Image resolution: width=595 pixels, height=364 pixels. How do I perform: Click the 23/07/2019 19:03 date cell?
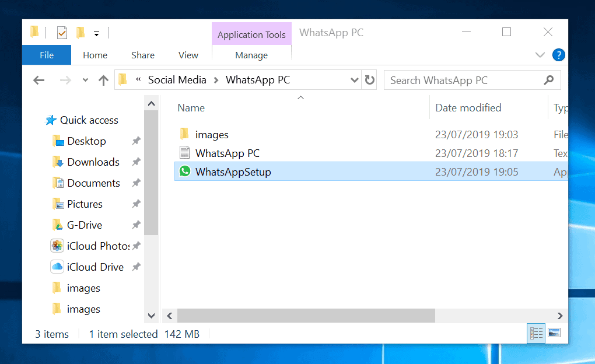tap(477, 135)
